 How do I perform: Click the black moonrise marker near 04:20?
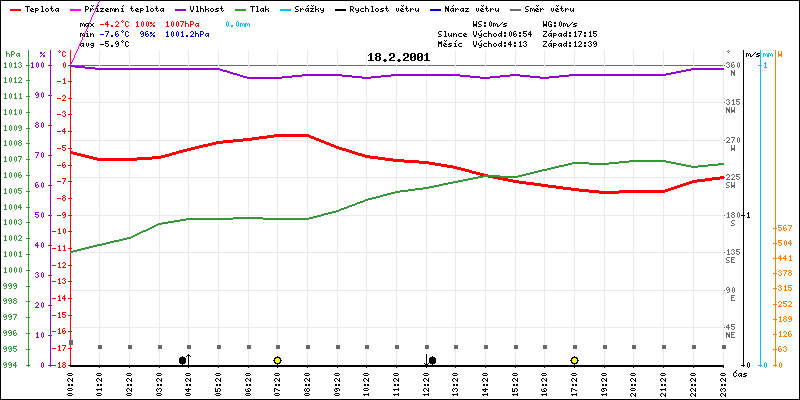coord(183,360)
